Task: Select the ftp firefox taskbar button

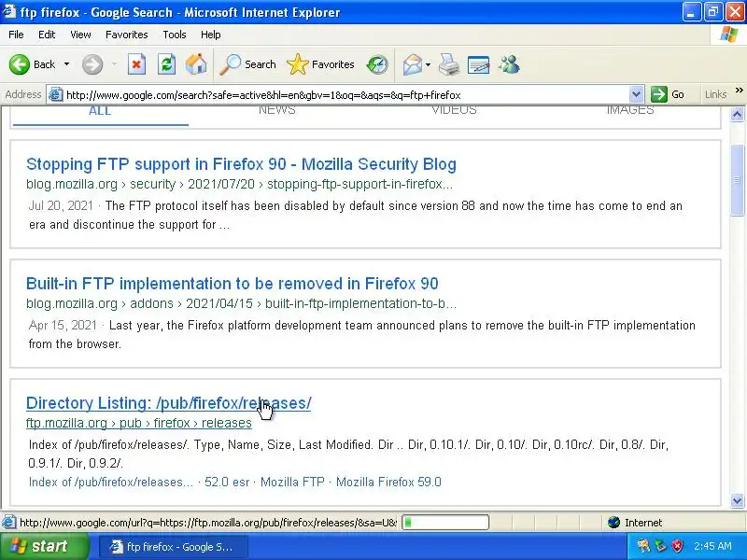Action: (x=174, y=547)
